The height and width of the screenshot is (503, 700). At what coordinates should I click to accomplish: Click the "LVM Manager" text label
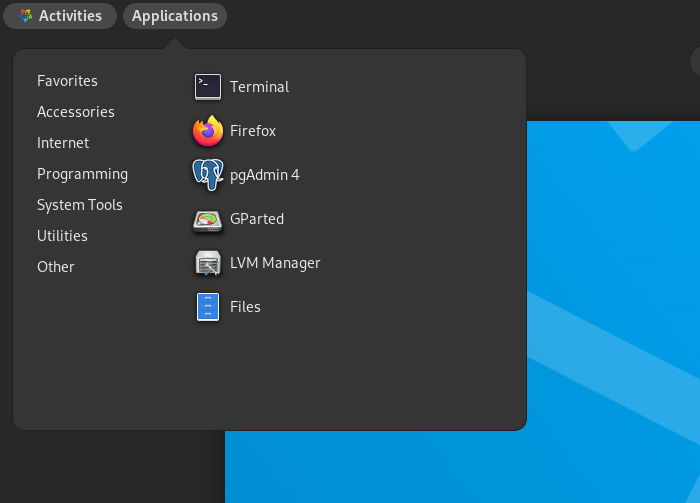275,263
